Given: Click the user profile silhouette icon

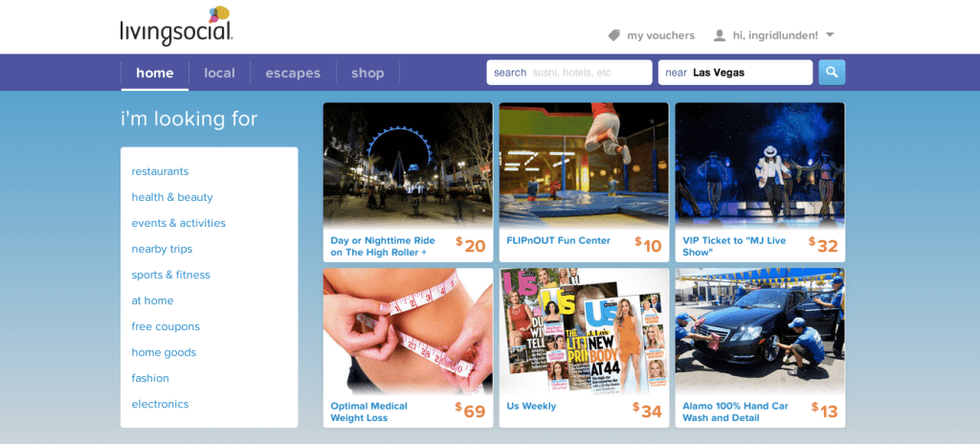Looking at the screenshot, I should click(720, 35).
